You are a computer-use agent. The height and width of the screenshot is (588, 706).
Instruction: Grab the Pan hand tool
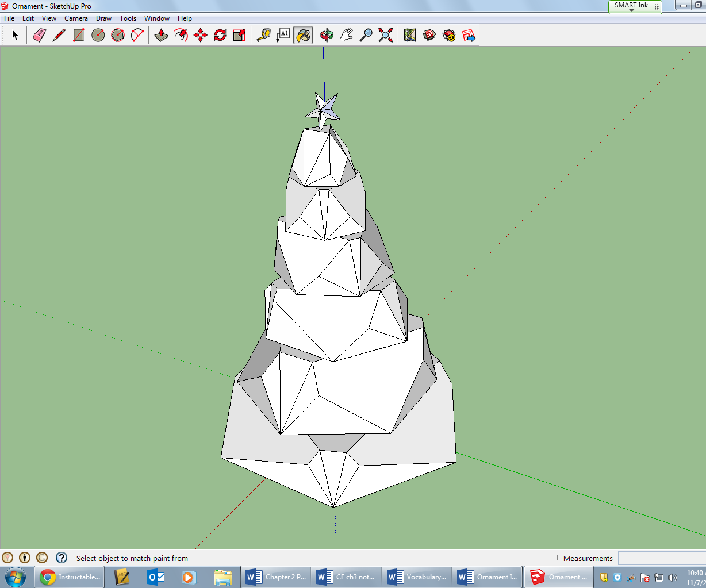(x=346, y=35)
